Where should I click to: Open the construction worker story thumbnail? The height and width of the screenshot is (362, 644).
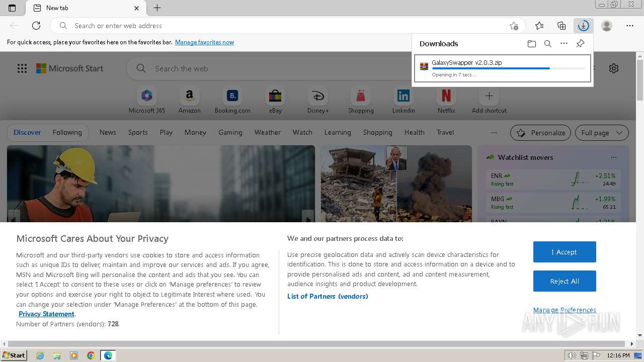(x=160, y=184)
